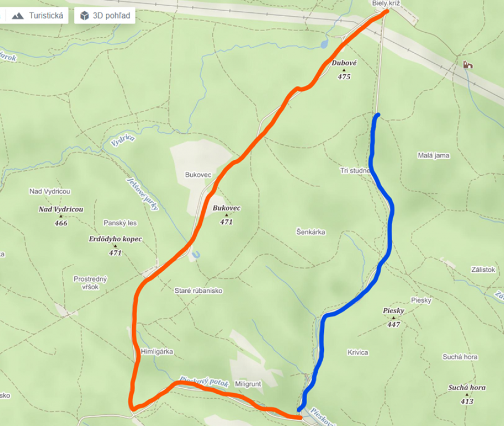This screenshot has height=426, width=504.
Task: Click the Miligrunt place label
Action: pyautogui.click(x=248, y=384)
